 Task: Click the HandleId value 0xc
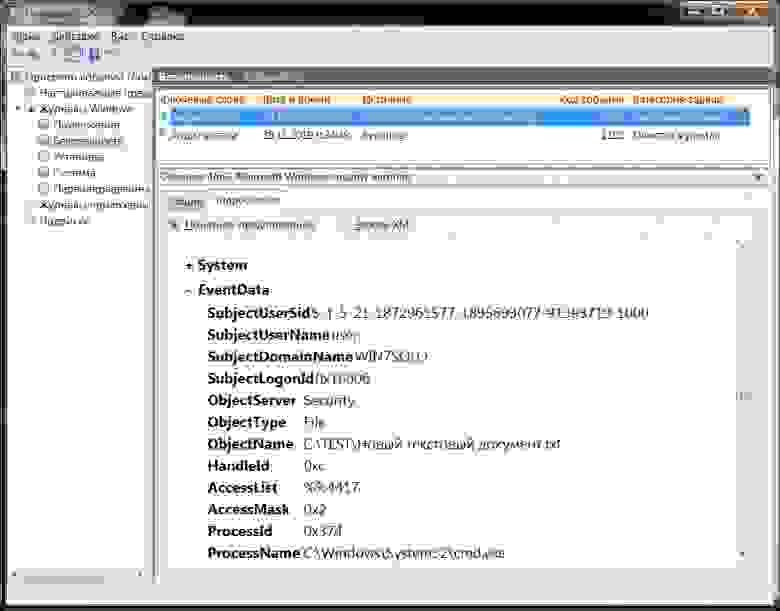(x=315, y=466)
